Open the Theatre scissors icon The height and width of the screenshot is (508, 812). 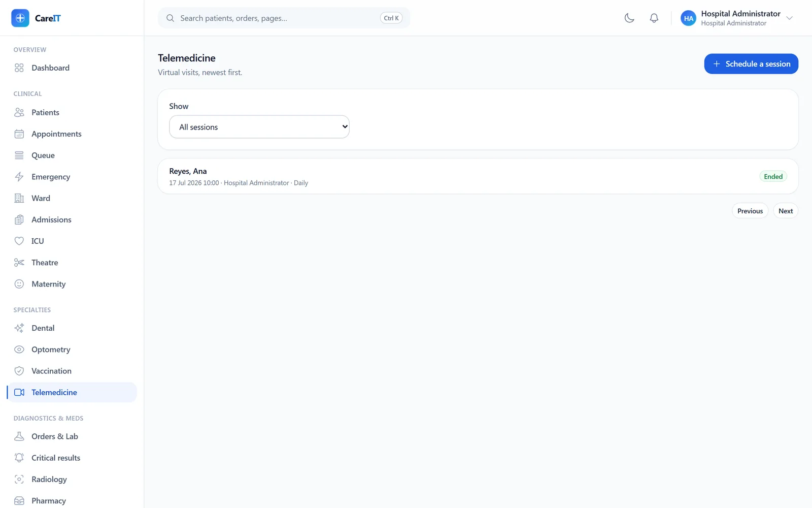pyautogui.click(x=19, y=263)
